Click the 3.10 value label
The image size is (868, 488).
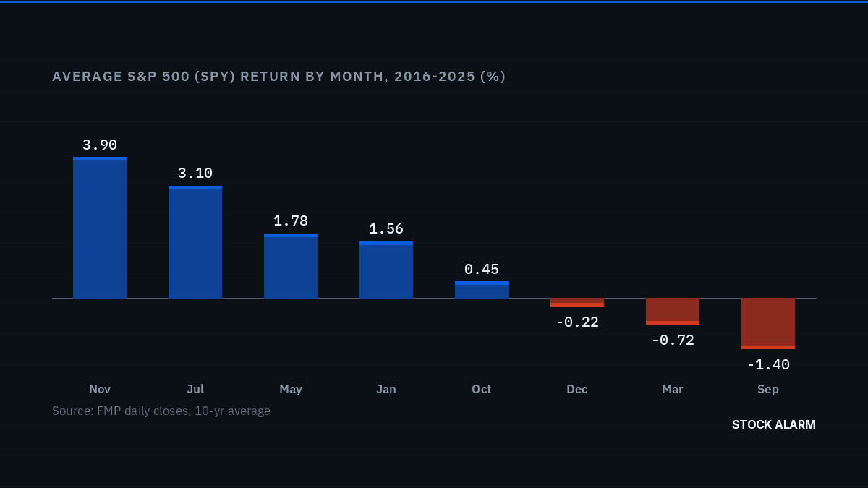[x=195, y=174]
